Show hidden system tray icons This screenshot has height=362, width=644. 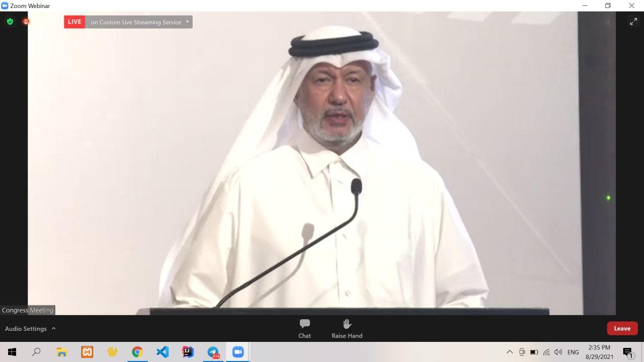point(509,352)
